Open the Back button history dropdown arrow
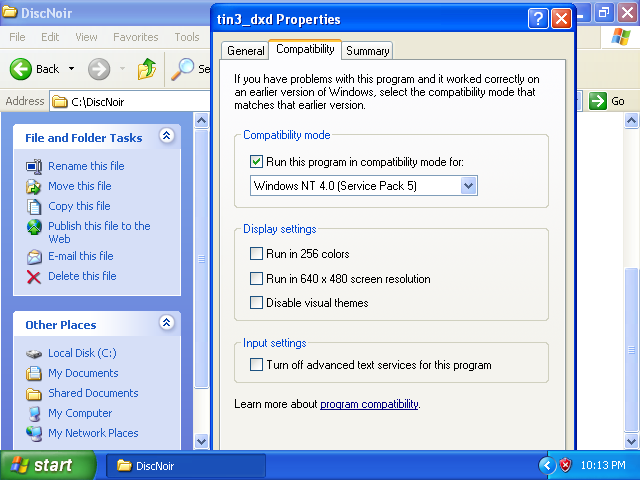 point(71,69)
